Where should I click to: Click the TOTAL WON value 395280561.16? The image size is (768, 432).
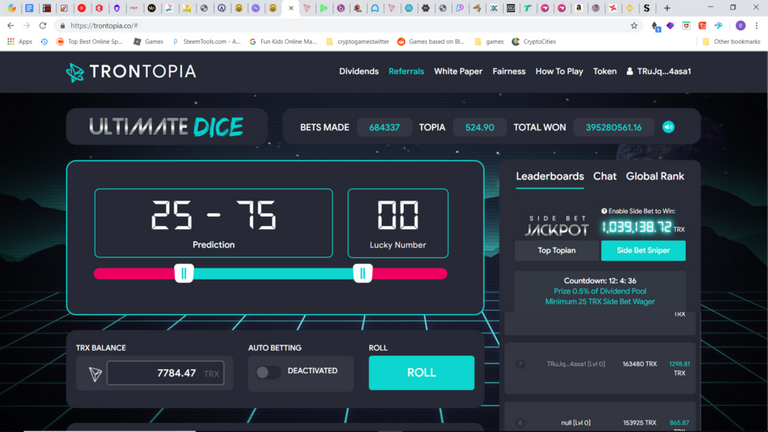click(614, 127)
